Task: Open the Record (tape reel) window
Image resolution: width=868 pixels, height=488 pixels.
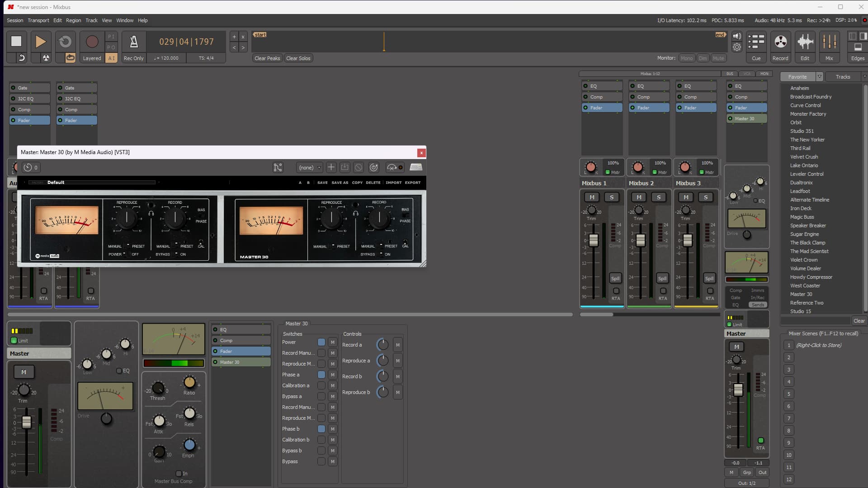Action: (780, 47)
